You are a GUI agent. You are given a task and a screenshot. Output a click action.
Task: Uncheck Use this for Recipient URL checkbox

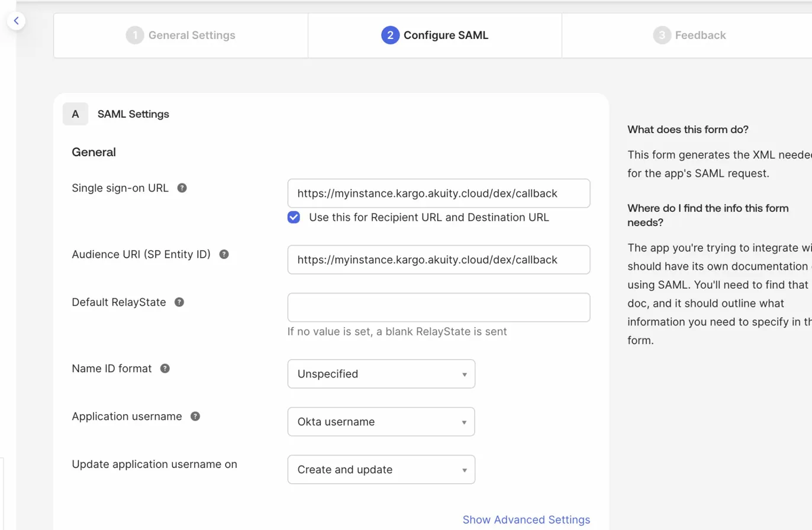(x=294, y=217)
